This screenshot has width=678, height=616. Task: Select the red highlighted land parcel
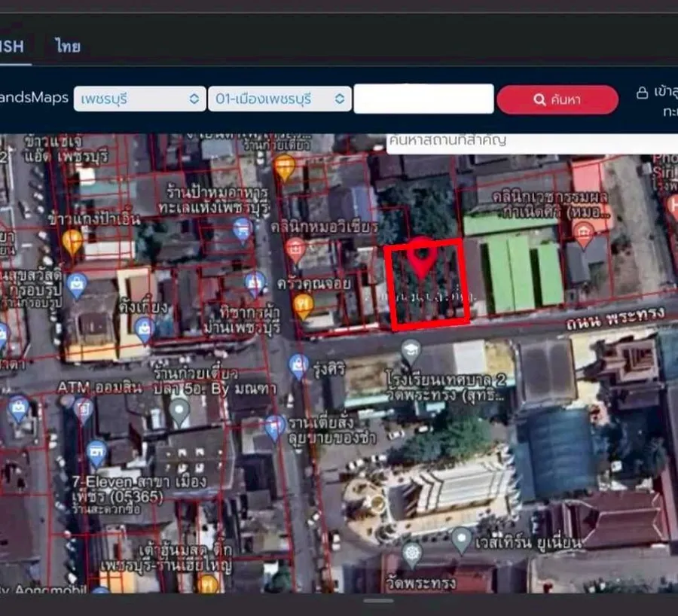point(427,284)
